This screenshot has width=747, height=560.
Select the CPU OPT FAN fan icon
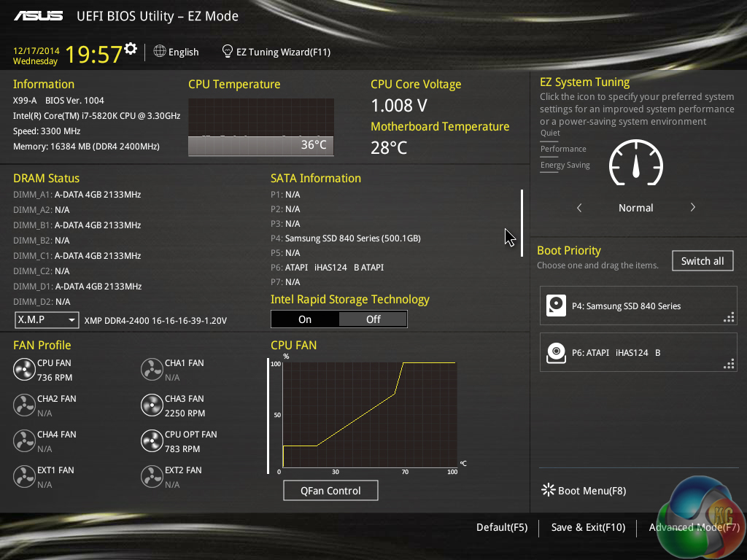152,441
